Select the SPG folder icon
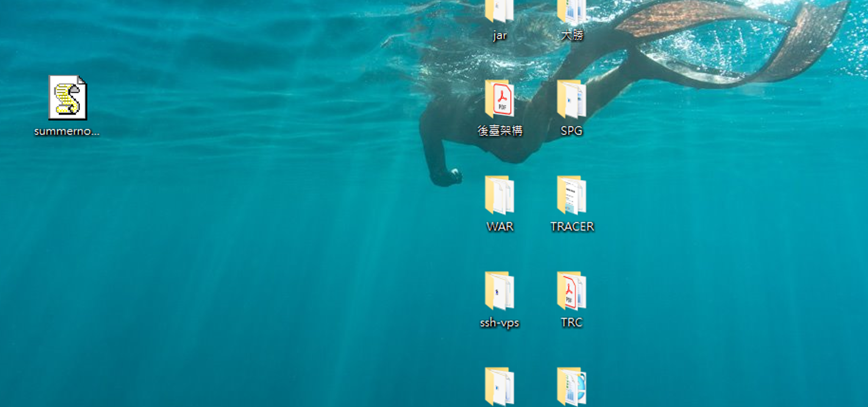 click(x=571, y=99)
